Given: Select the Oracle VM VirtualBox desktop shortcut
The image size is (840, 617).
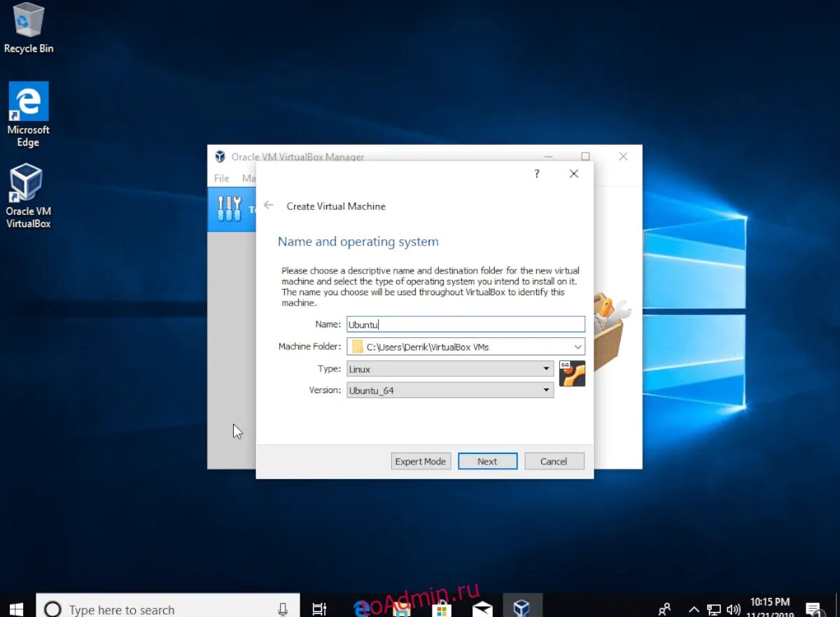Looking at the screenshot, I should point(28,196).
